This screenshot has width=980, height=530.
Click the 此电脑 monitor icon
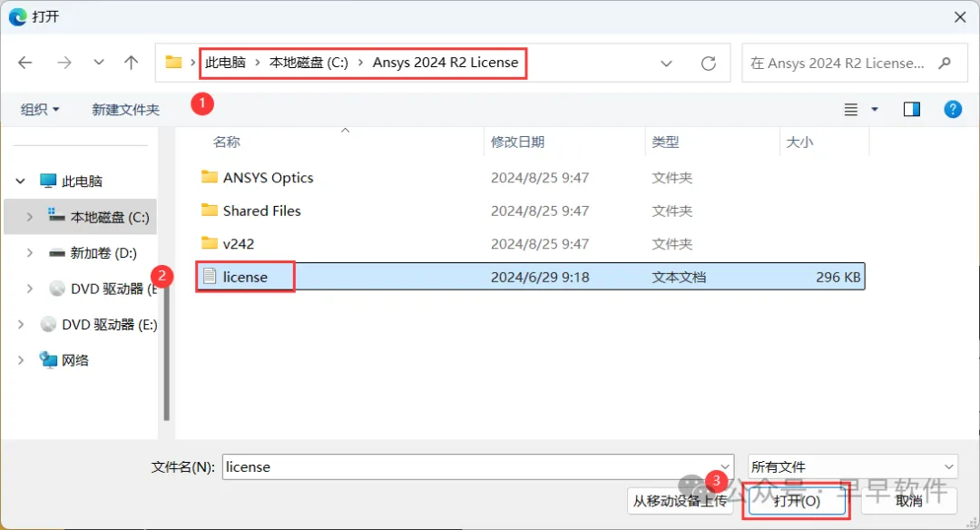coord(47,181)
